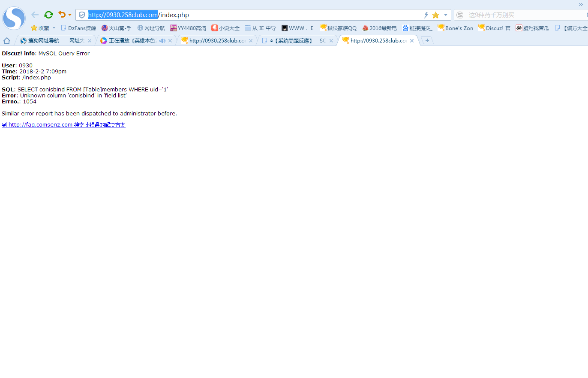Screen dimensions: 588x378
Task: Open a new tab with the plus button
Action: click(x=427, y=40)
